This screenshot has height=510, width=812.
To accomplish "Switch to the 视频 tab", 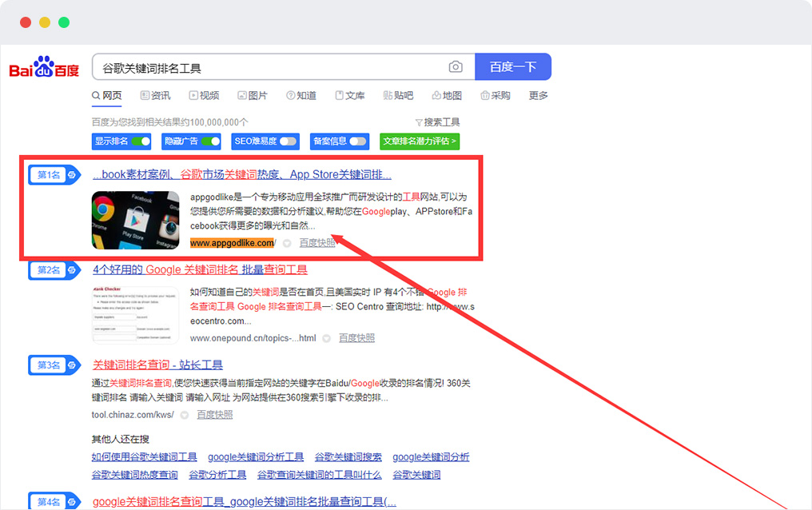I will coord(204,95).
